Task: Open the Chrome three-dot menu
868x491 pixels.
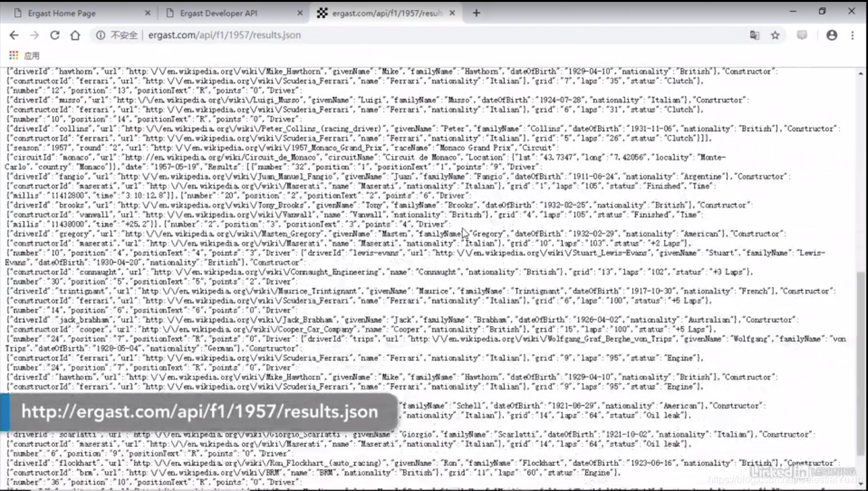Action: point(854,35)
